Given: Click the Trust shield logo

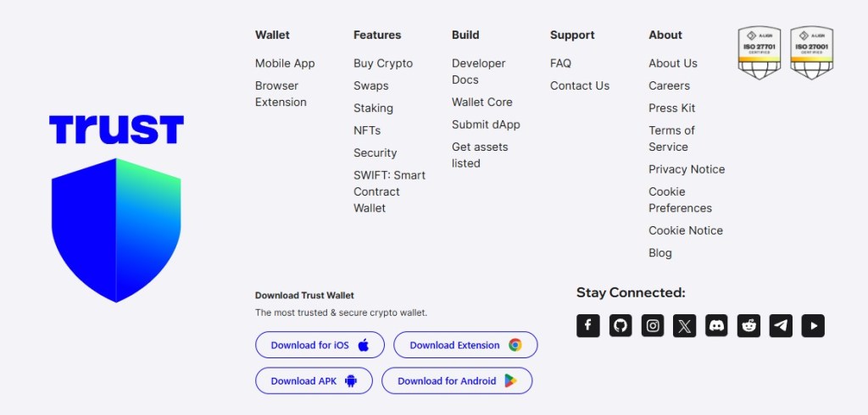Looking at the screenshot, I should click(116, 229).
